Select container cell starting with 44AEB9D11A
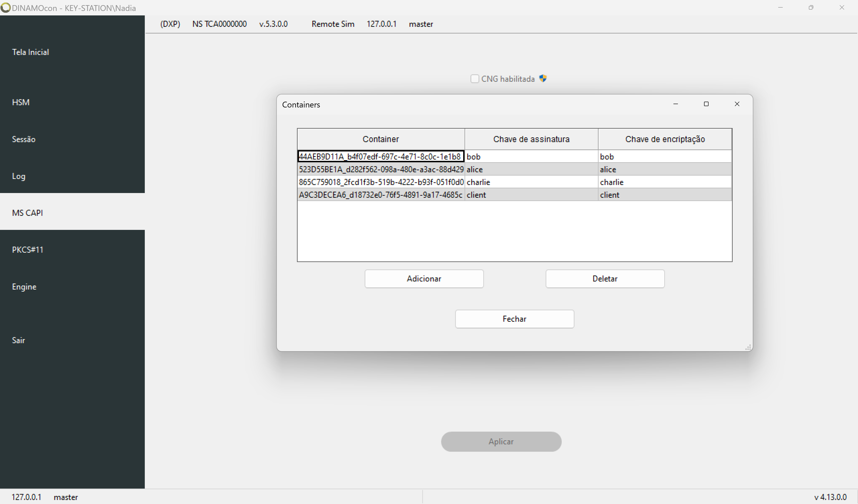The image size is (858, 504). 381,156
